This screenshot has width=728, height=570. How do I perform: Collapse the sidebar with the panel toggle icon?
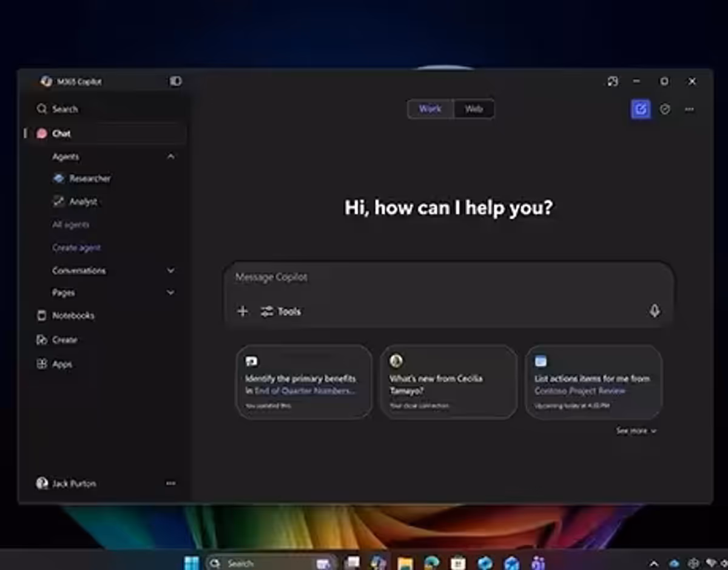(x=175, y=81)
